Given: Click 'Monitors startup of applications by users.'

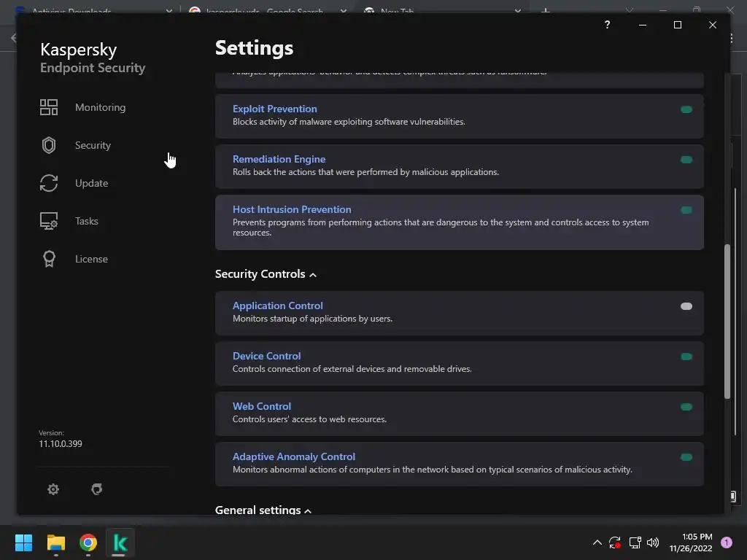Looking at the screenshot, I should pos(312,319).
